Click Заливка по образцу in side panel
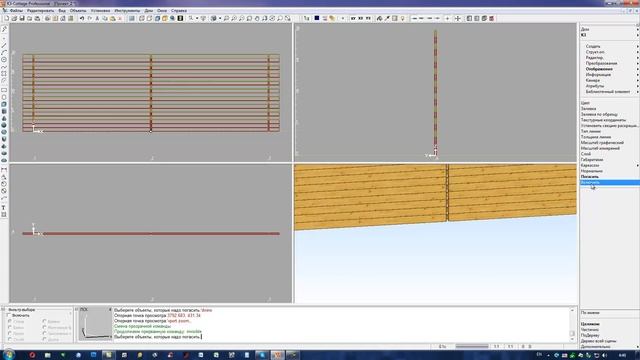 click(599, 114)
